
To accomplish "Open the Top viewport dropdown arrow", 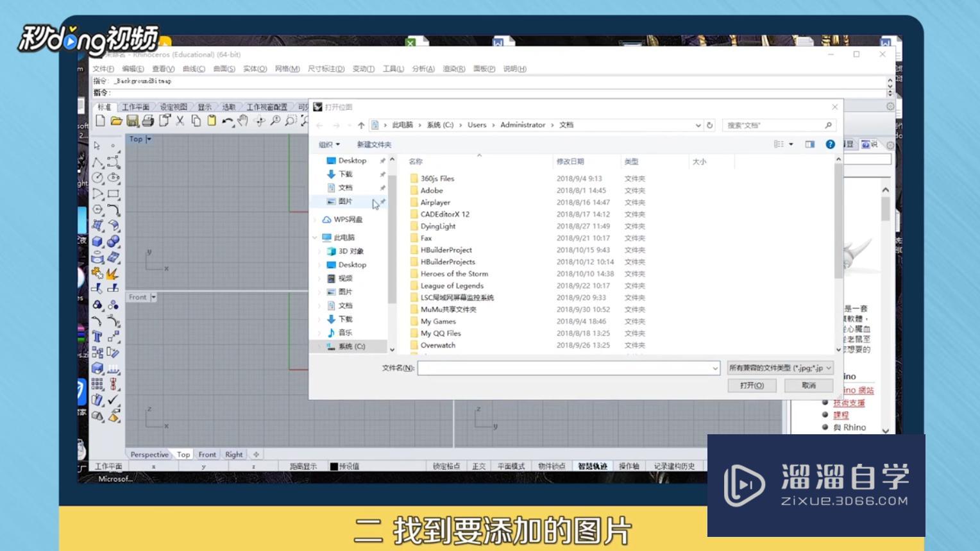I will point(149,139).
